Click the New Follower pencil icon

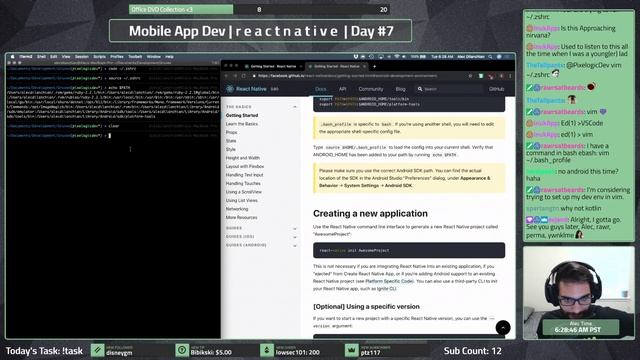(x=98, y=350)
